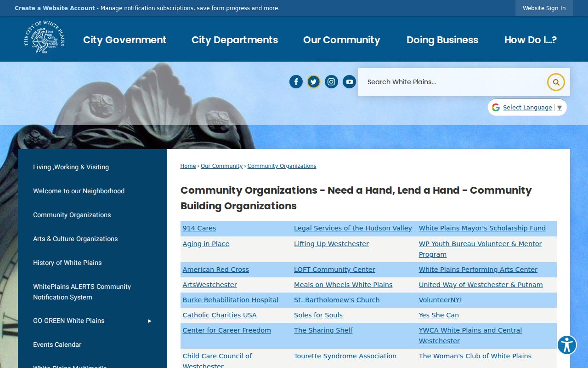
Task: Open the How Do I...? menu
Action: pos(531,40)
